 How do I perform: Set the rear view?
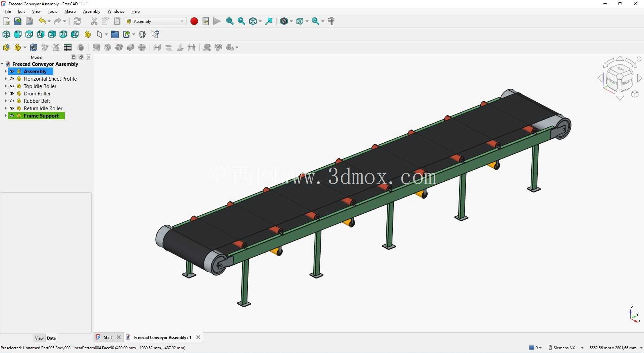point(52,34)
